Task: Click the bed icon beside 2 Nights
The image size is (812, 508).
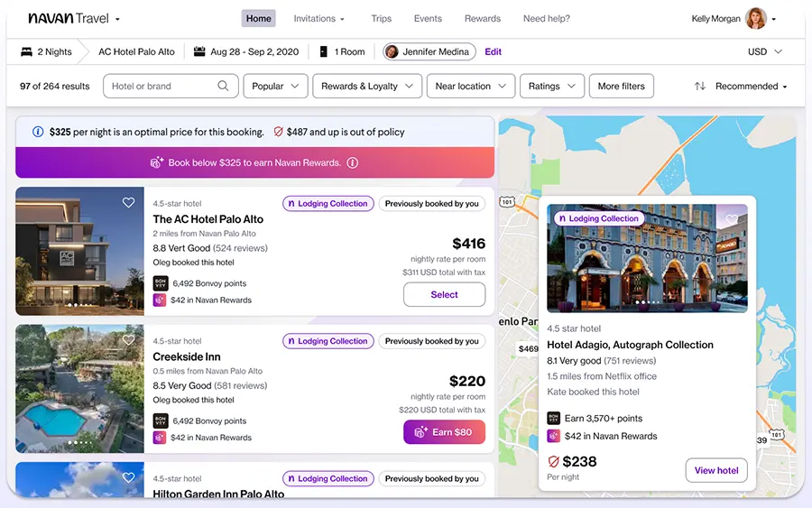Action: (24, 51)
